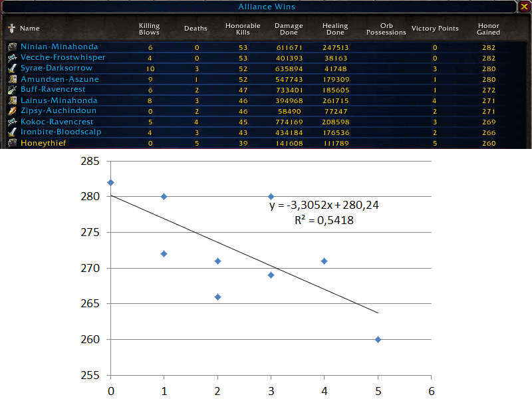Viewport: 532px width, 399px height.
Task: Click the trendline equation label on chart
Action: click(324, 205)
